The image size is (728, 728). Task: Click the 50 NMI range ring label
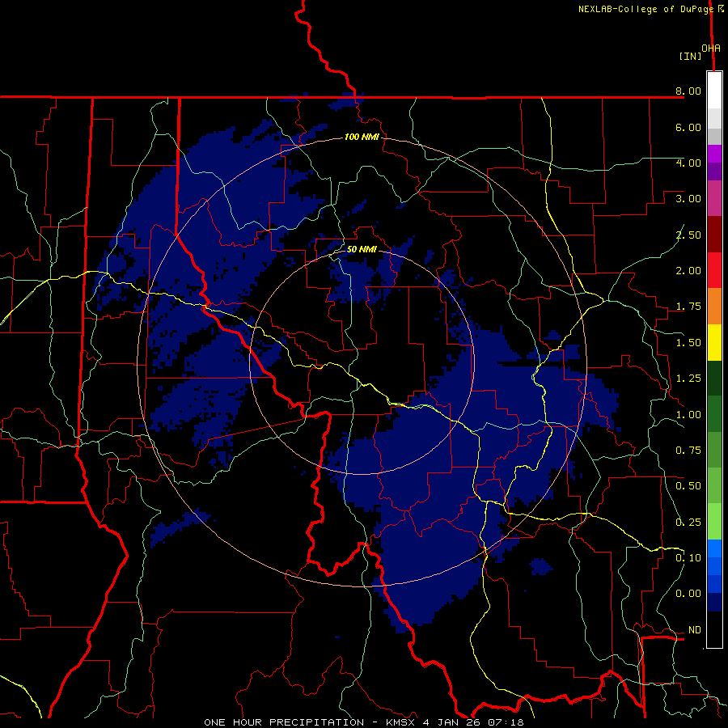[x=362, y=249]
